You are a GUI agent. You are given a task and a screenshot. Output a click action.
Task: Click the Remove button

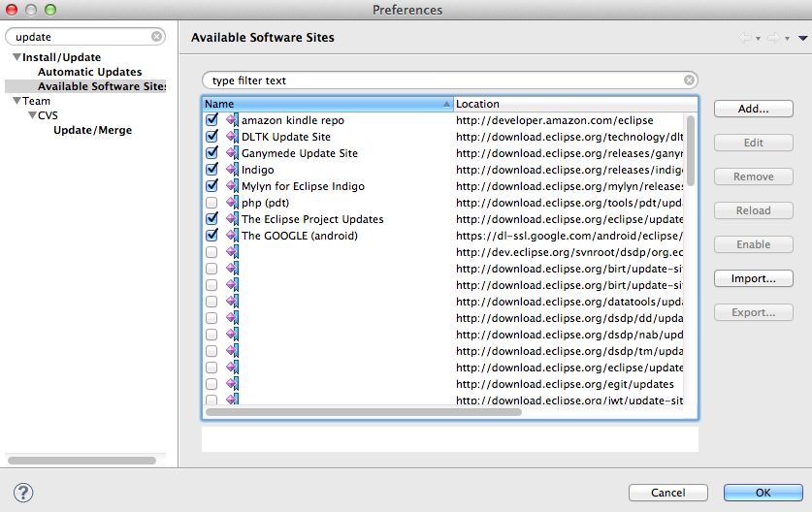tap(754, 176)
